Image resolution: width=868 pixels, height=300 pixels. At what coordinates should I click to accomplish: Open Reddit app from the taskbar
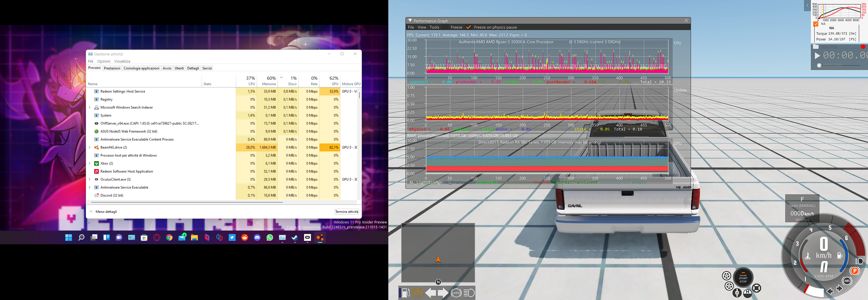tap(245, 238)
